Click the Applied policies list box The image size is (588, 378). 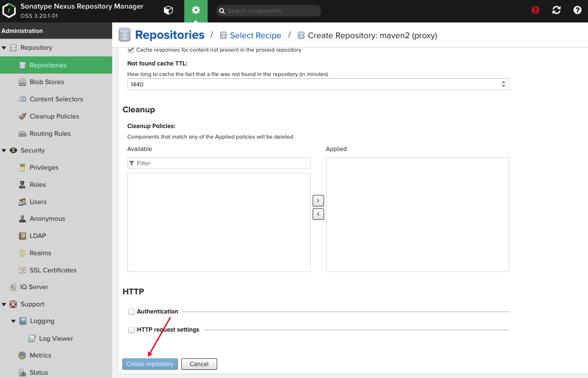click(x=418, y=215)
